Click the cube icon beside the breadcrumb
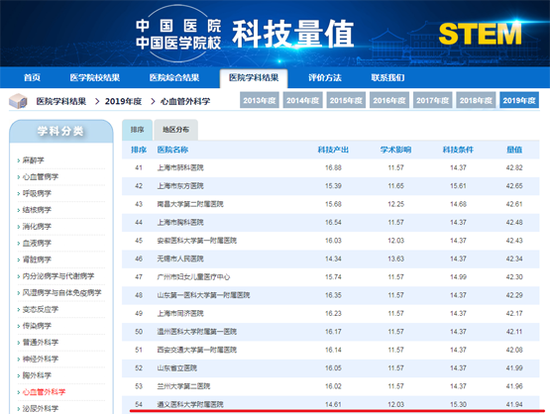Image resolution: width=550 pixels, height=414 pixels. click(18, 101)
